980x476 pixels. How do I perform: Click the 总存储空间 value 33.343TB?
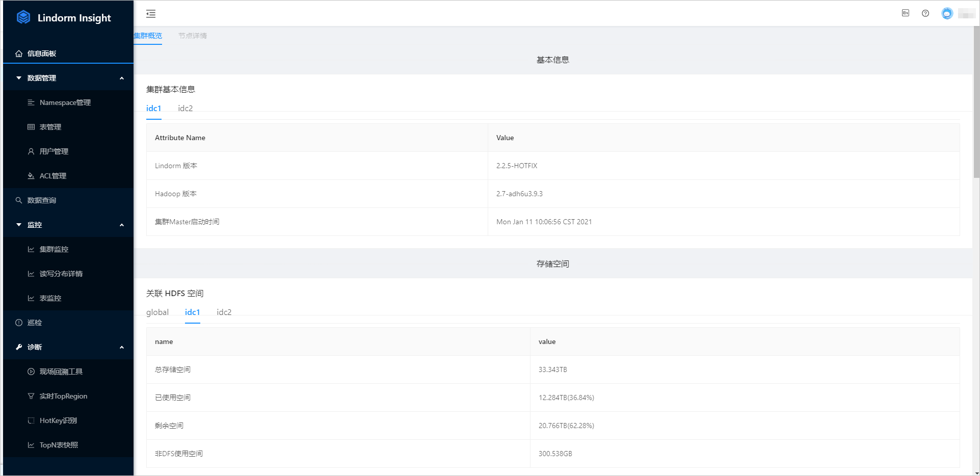(552, 369)
